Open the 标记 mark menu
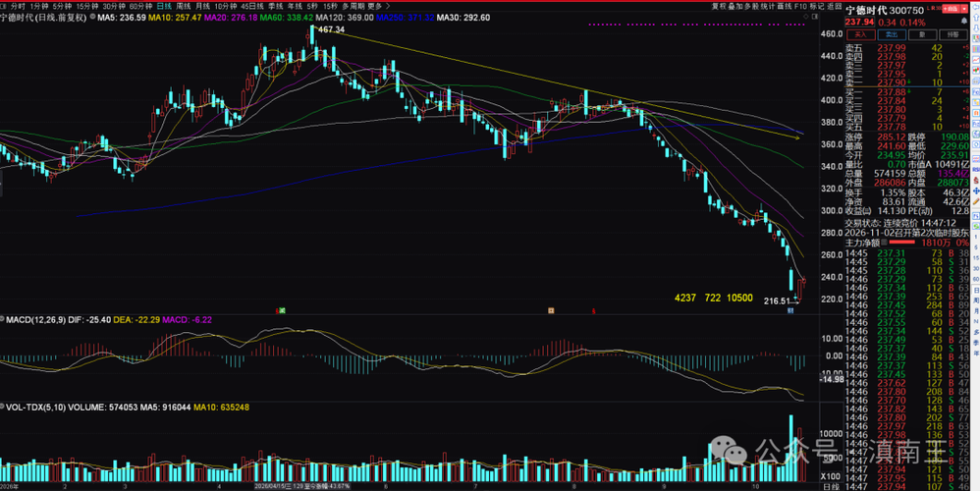Screen dimensions: 980x491 tap(818, 6)
